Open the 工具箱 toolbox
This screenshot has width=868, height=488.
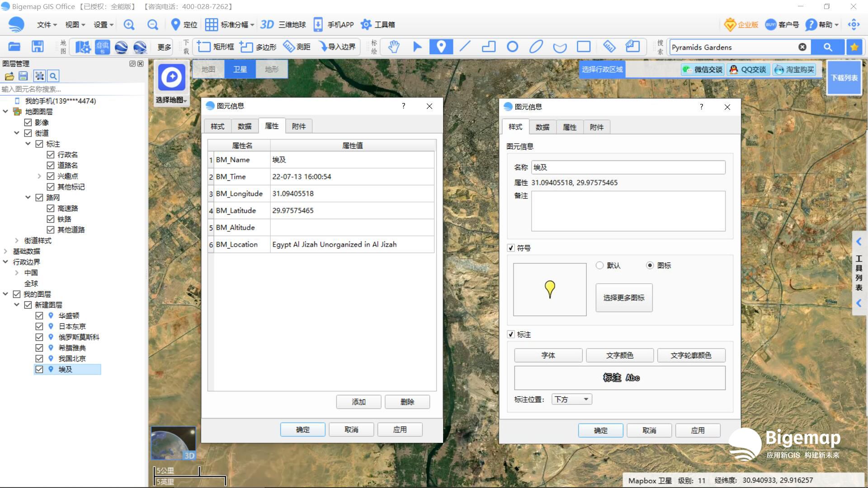[378, 24]
